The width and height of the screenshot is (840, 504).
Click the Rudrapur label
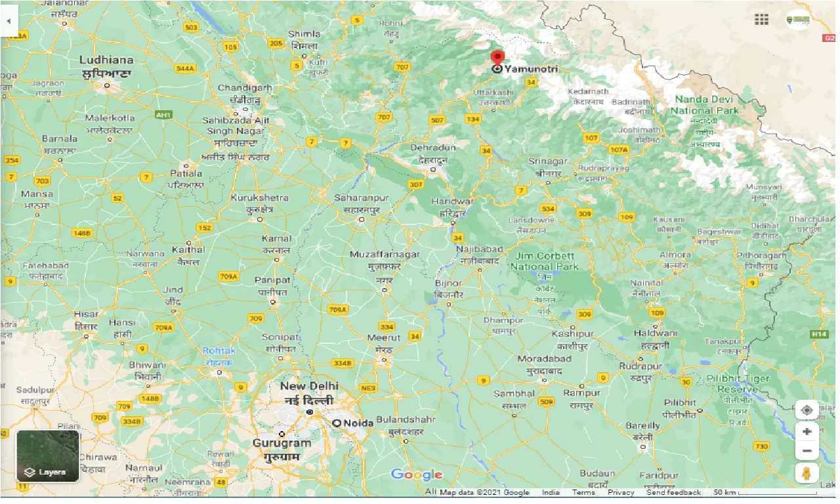click(640, 371)
